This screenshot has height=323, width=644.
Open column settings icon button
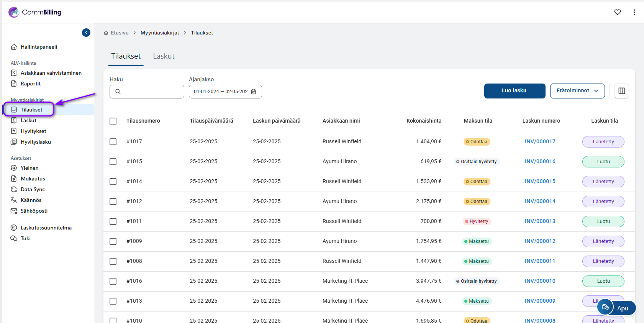click(x=621, y=91)
